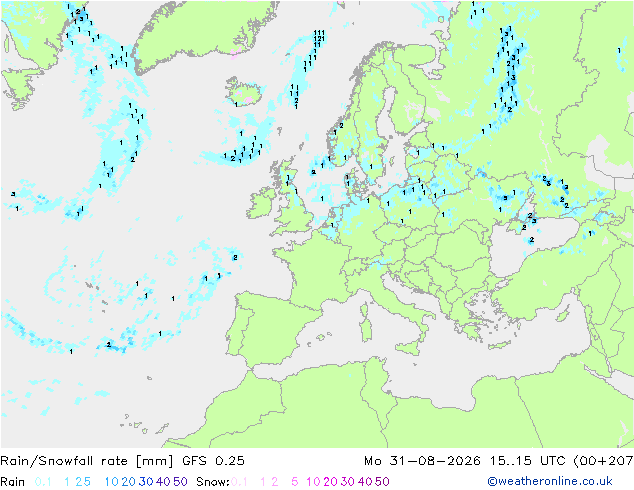Click the Rain 50 legend value

coord(180,482)
